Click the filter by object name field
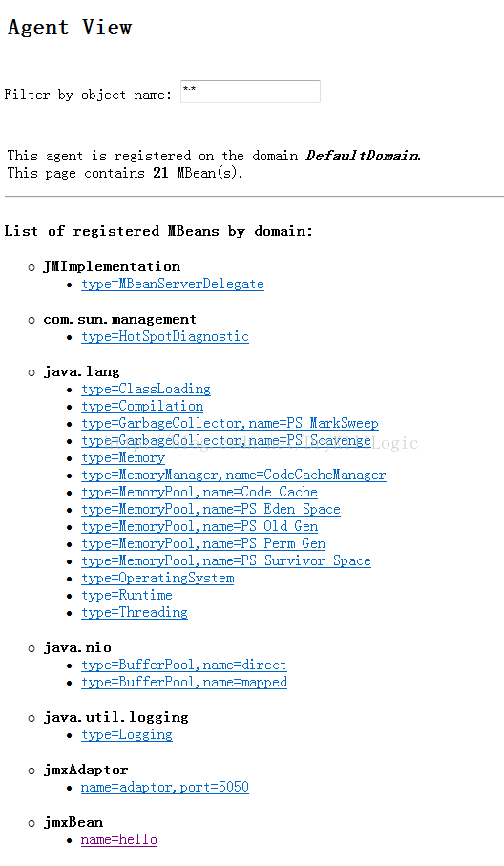Image resolution: width=504 pixels, height=866 pixels. [x=250, y=92]
